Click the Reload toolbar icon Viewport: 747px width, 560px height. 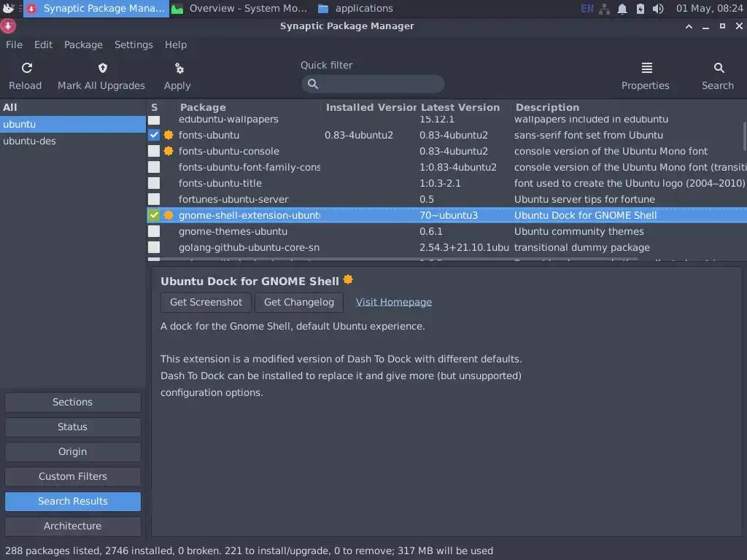(27, 68)
